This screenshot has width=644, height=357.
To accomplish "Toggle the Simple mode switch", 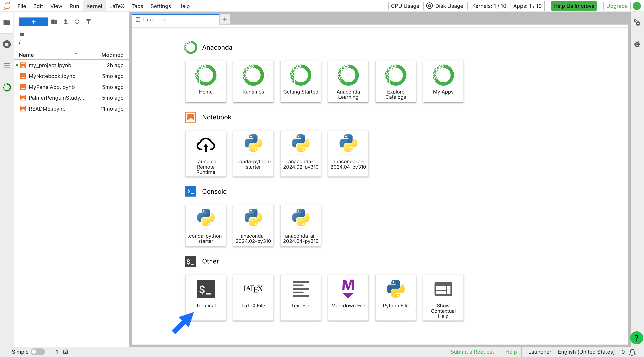I will (38, 351).
